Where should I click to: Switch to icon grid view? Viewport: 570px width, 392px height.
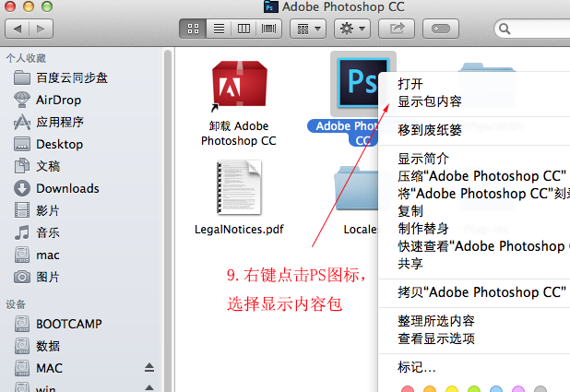tap(193, 29)
